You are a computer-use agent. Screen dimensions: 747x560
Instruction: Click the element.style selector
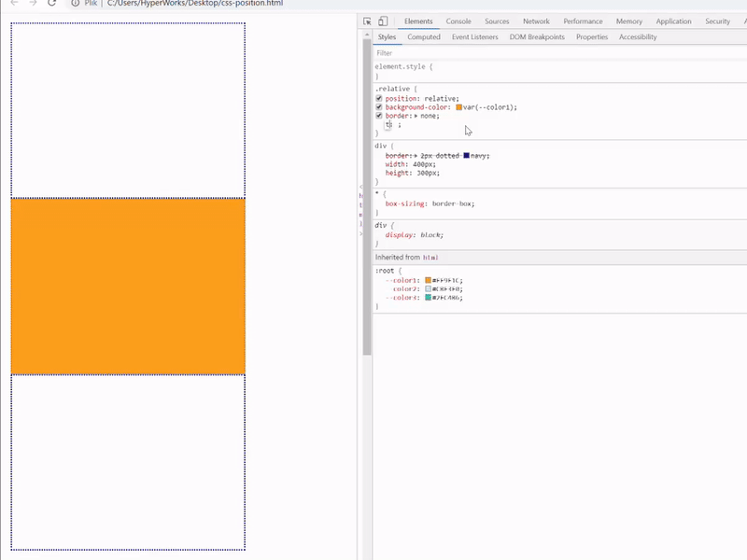click(400, 66)
